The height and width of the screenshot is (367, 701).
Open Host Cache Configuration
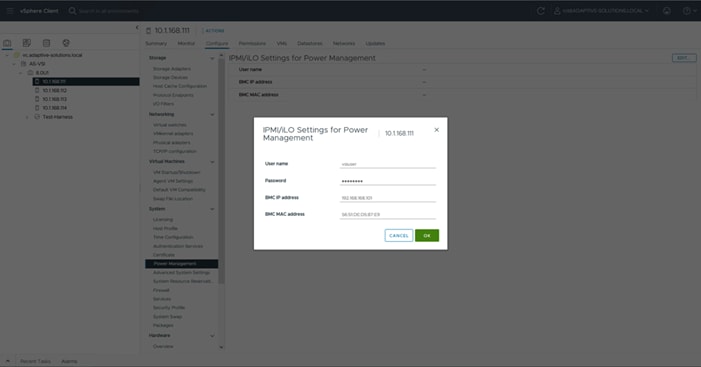click(x=180, y=86)
